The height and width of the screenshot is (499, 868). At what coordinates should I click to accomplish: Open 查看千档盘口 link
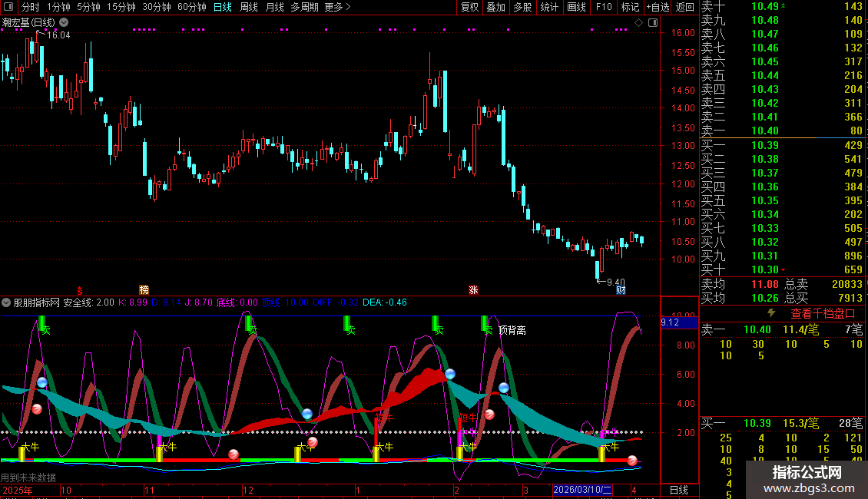coord(823,313)
